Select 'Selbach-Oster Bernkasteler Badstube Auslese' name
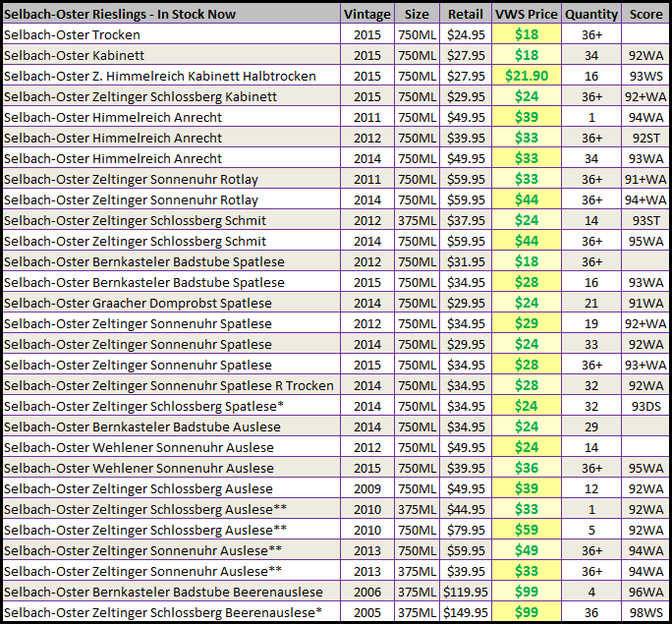This screenshot has height=624, width=672. [x=141, y=426]
